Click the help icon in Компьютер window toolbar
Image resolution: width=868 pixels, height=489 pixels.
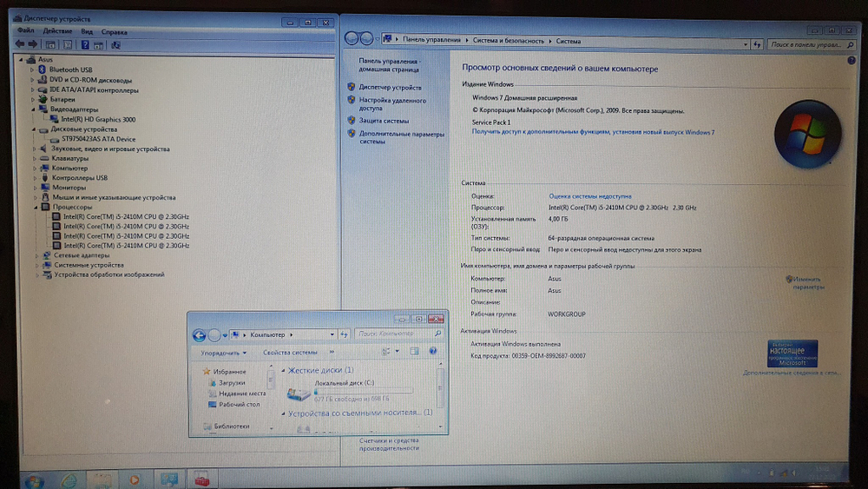pos(433,351)
